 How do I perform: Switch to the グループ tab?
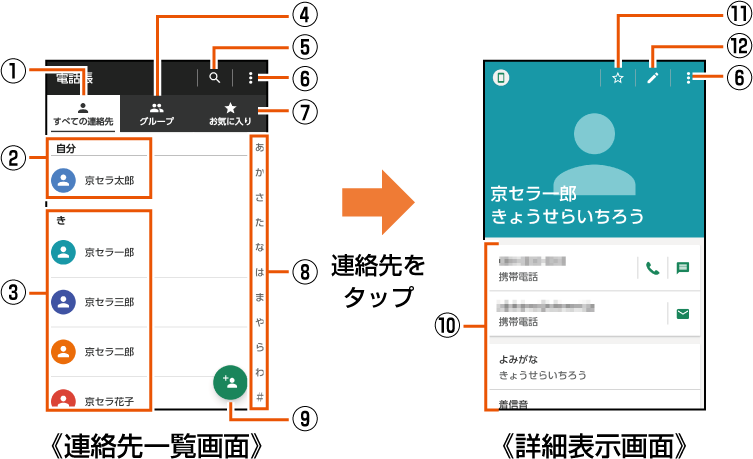tap(156, 114)
